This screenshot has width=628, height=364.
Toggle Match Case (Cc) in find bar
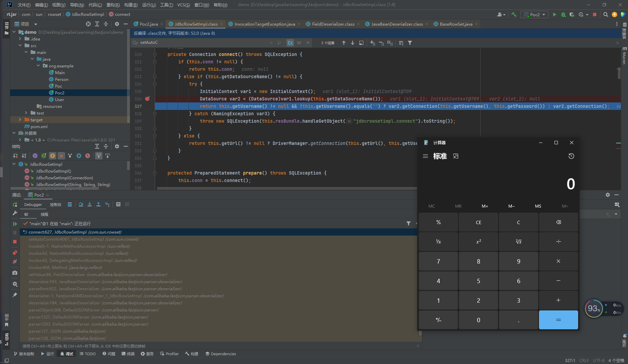point(290,43)
